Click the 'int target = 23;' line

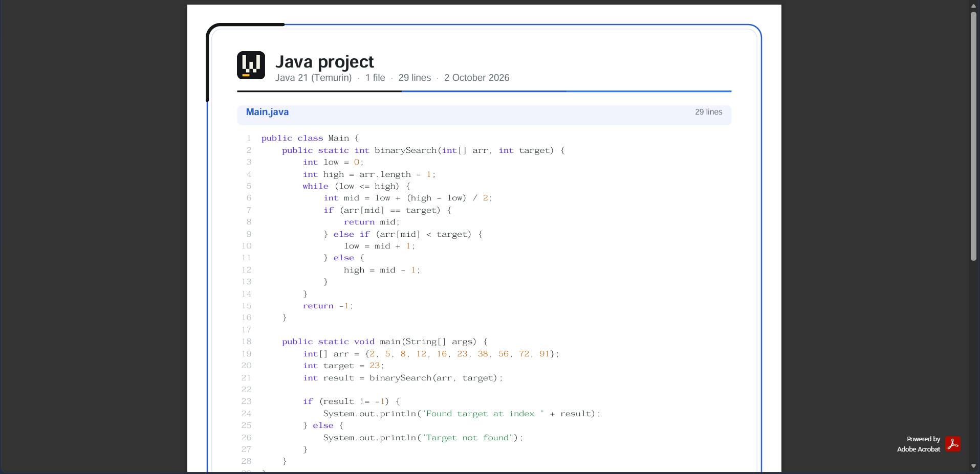[x=343, y=366]
